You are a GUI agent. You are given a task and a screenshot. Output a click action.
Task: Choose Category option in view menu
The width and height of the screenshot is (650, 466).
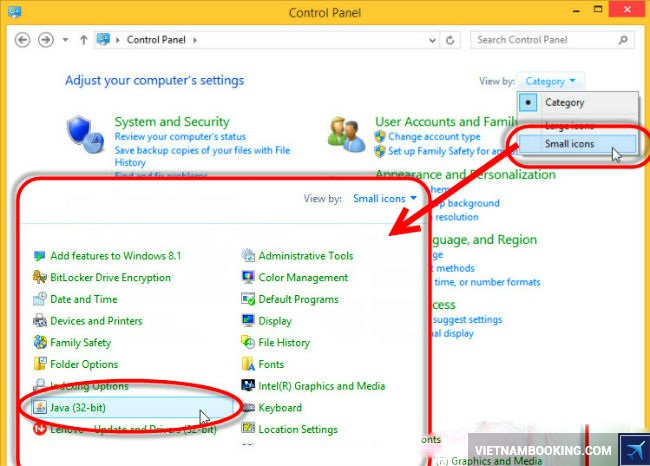pyautogui.click(x=564, y=103)
